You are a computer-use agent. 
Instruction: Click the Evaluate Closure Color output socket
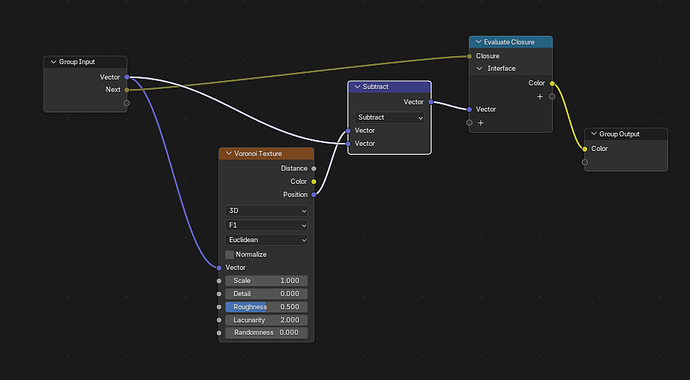click(x=552, y=84)
